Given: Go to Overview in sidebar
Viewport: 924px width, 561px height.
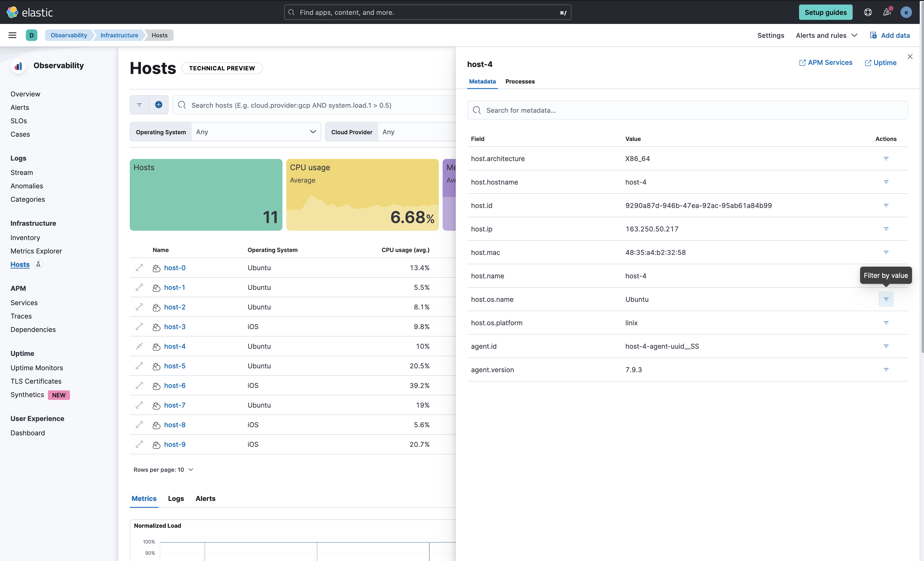Looking at the screenshot, I should click(25, 94).
